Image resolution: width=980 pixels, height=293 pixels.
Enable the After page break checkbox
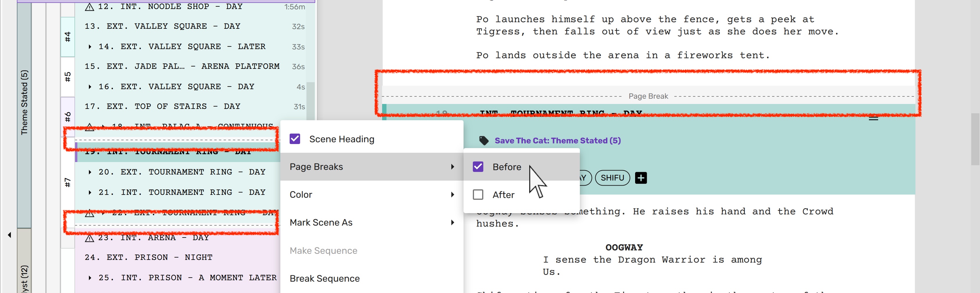pos(478,195)
